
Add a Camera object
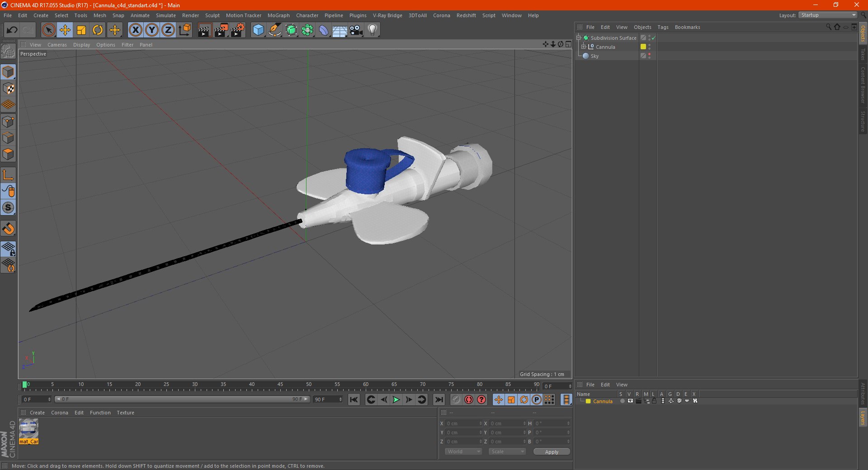click(x=356, y=30)
